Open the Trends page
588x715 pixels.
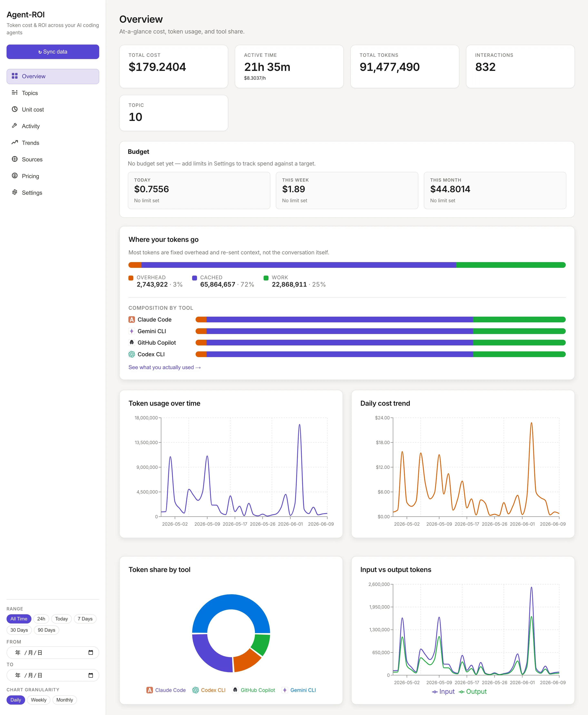click(53, 143)
